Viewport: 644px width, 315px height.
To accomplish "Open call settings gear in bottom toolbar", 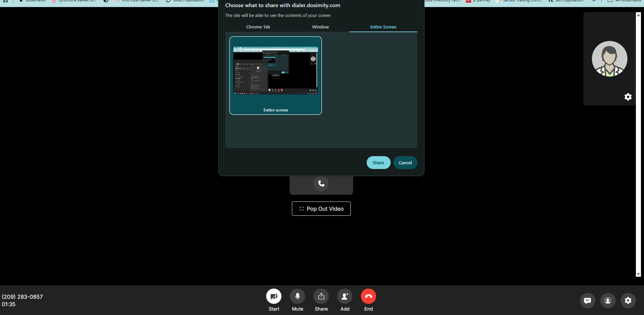I will 628,300.
